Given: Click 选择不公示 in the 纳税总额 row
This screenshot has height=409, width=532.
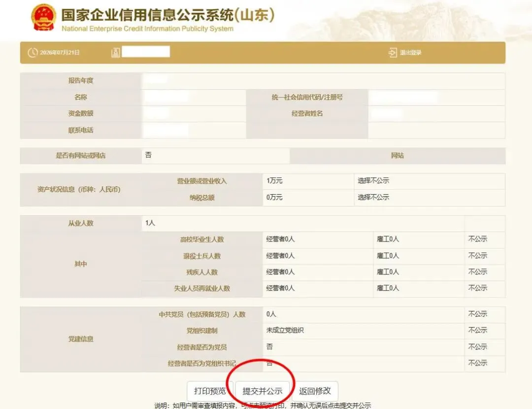Looking at the screenshot, I should 373,197.
